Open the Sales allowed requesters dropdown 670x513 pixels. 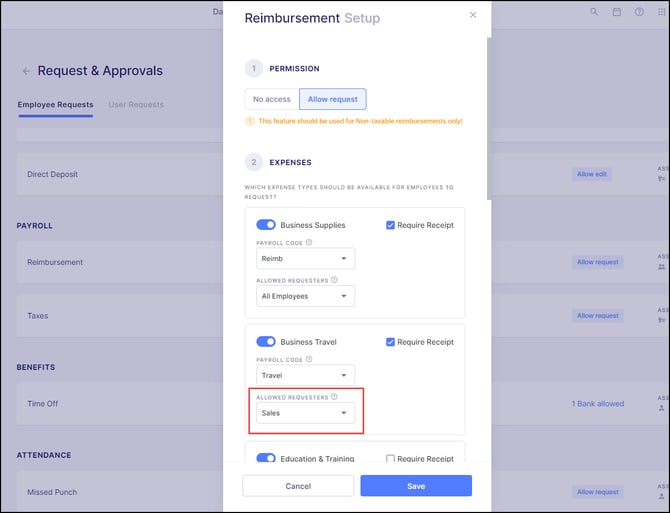click(x=306, y=413)
